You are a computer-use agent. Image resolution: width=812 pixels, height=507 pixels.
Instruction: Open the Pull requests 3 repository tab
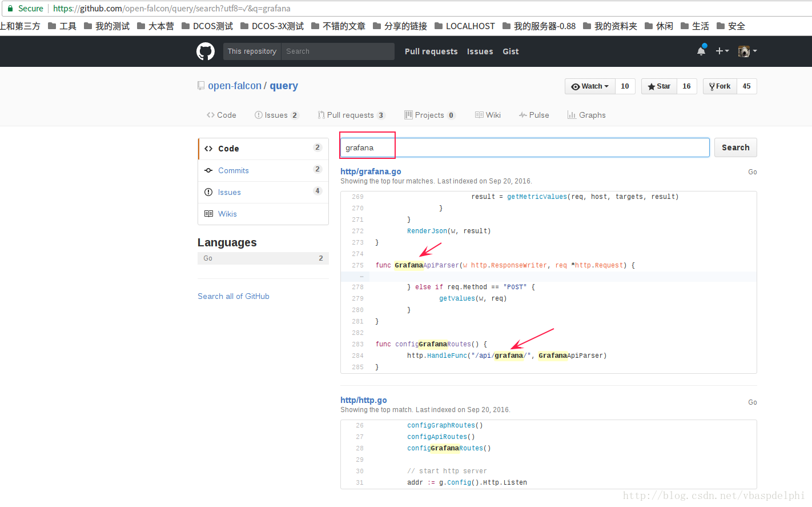pyautogui.click(x=352, y=115)
